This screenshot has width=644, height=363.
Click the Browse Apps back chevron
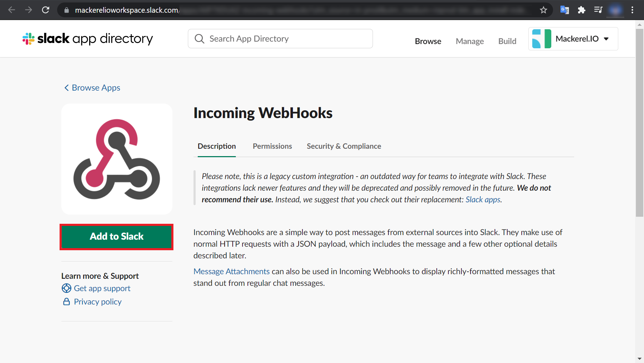click(66, 87)
